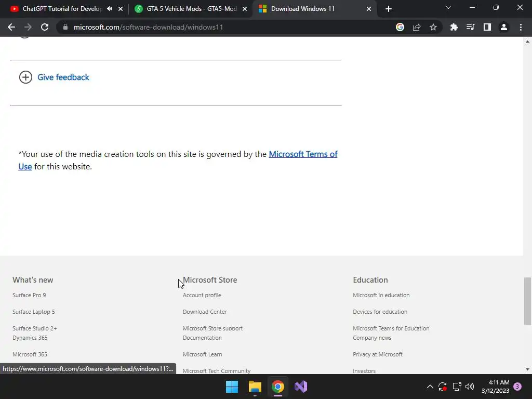Click the Chrome taskbar icon
Screen dimensions: 532x399
pos(277,387)
